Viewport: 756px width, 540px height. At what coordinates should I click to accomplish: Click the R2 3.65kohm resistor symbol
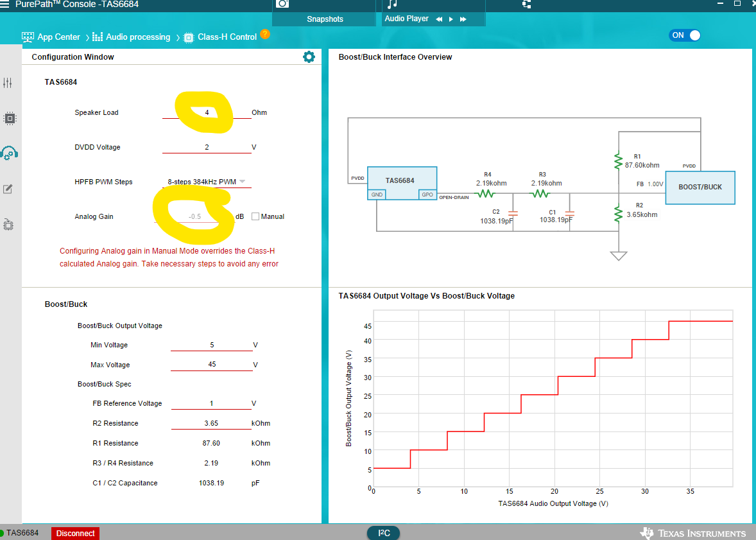tap(618, 214)
